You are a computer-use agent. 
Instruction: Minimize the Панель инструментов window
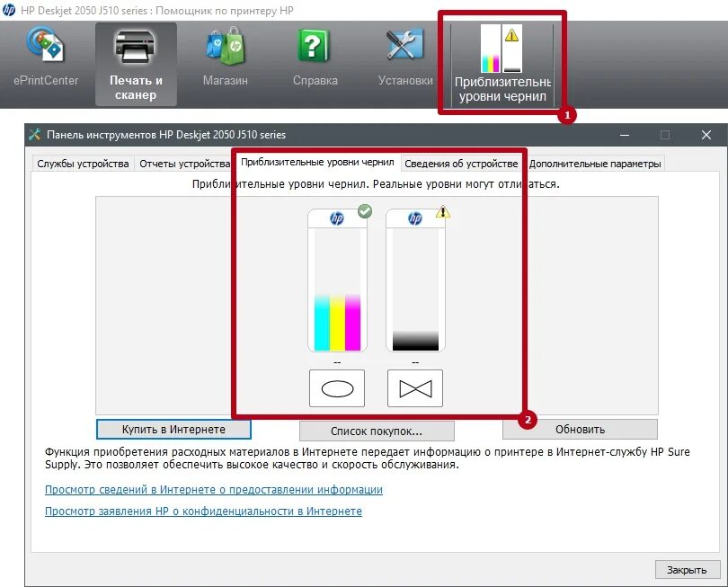625,135
